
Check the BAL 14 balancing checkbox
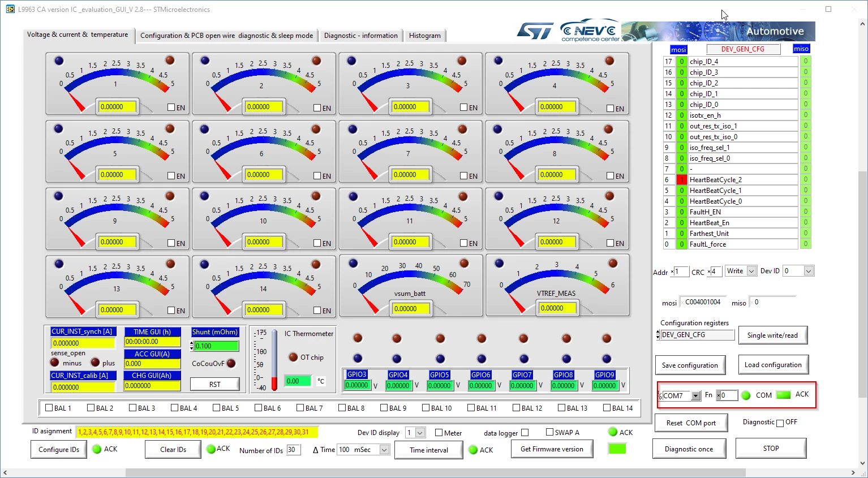(607, 408)
